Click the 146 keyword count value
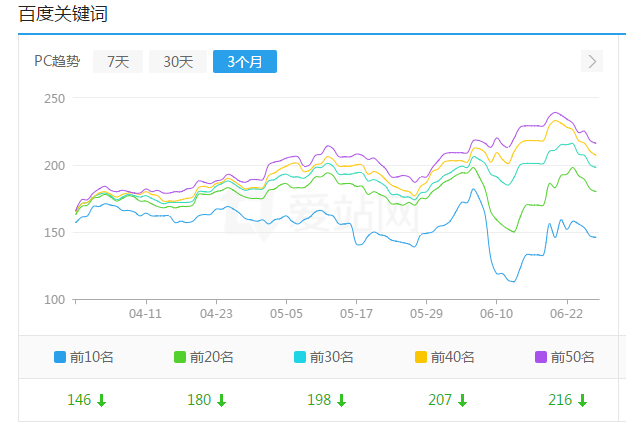This screenshot has width=626, height=435. (79, 400)
